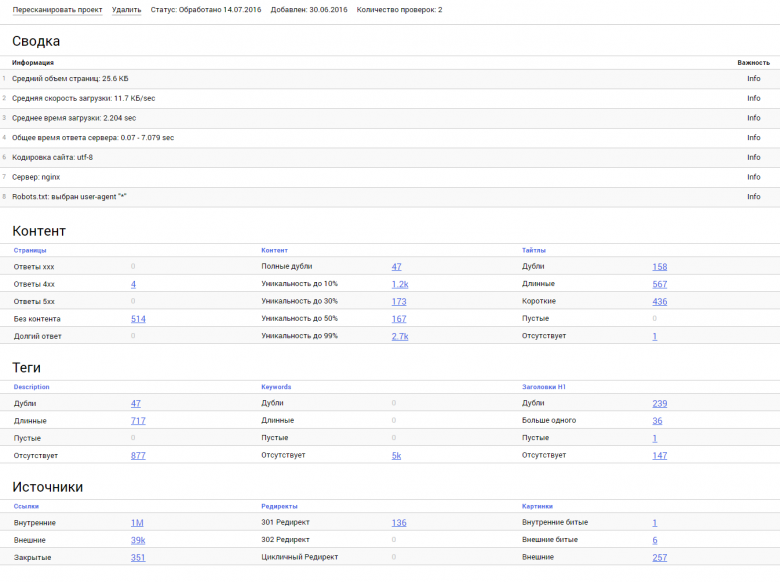780x582 pixels.
Task: Open the Keywords Отсутствует count 5k
Action: coord(396,456)
